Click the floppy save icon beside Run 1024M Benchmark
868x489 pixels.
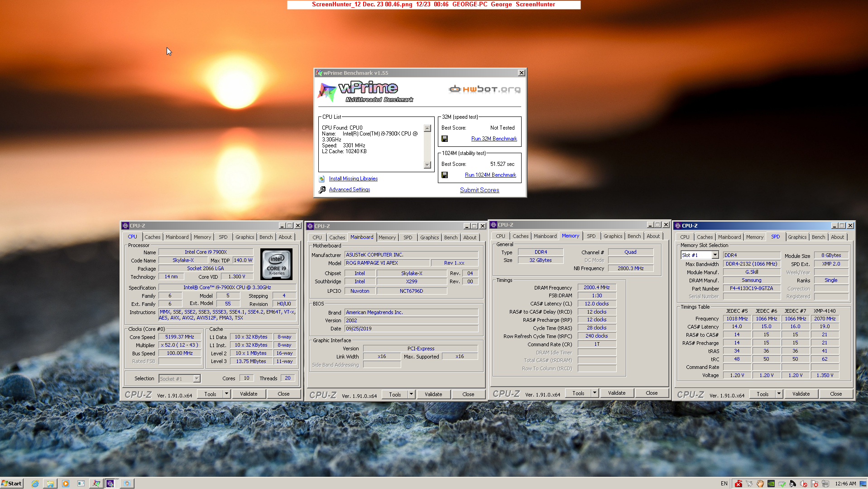click(x=445, y=175)
